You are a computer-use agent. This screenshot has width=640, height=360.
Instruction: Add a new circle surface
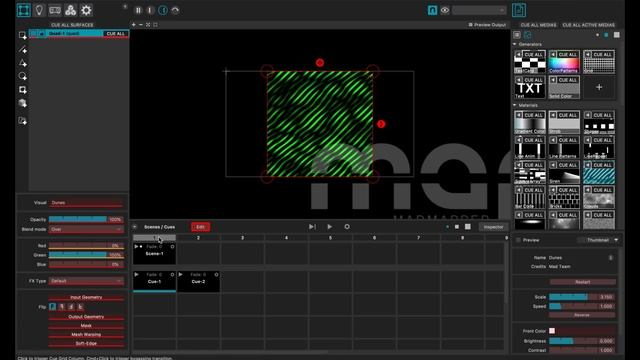point(22,76)
